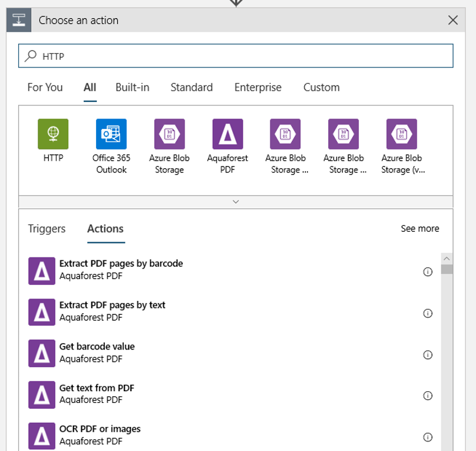Open the Office 365 Outlook connector
The width and height of the screenshot is (476, 451).
tap(111, 134)
